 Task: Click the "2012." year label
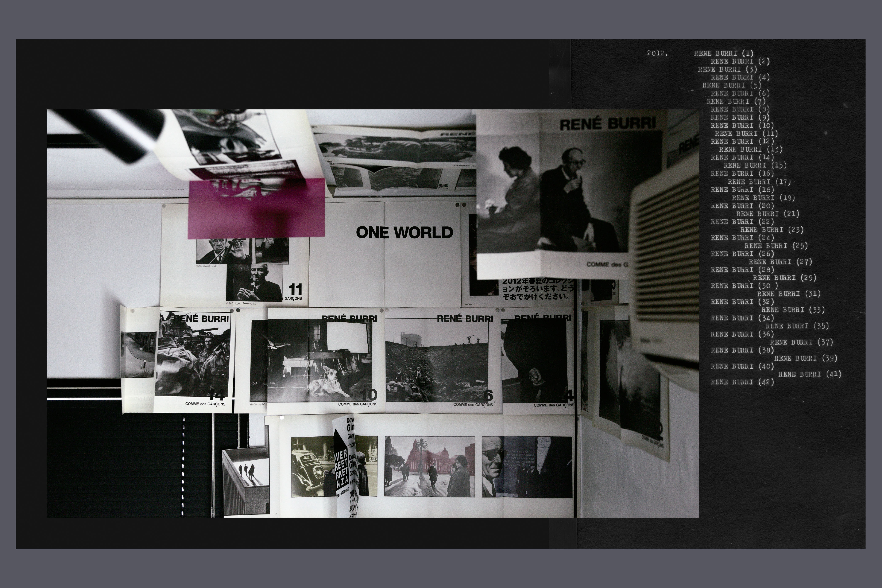pos(657,53)
